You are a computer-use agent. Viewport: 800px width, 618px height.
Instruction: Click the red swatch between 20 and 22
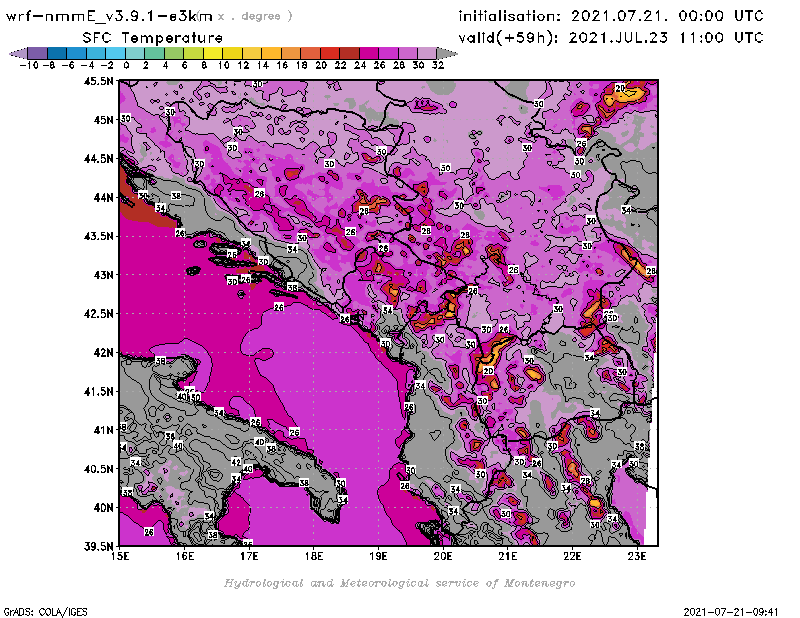point(330,52)
